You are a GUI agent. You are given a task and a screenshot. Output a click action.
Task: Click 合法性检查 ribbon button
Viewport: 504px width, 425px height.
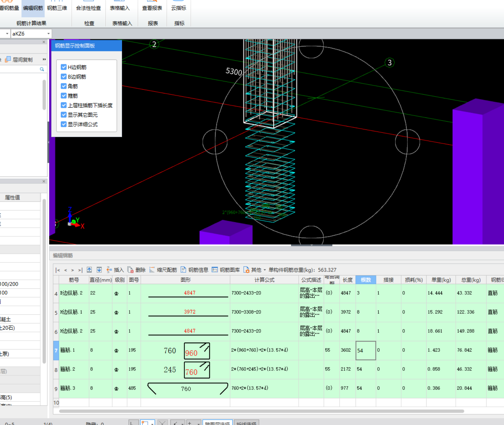coord(88,8)
